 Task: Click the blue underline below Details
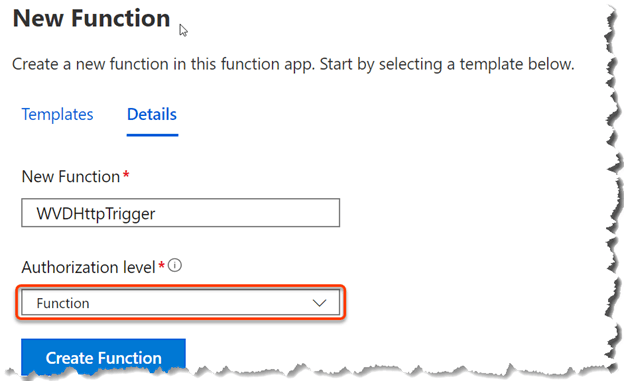[x=152, y=135]
